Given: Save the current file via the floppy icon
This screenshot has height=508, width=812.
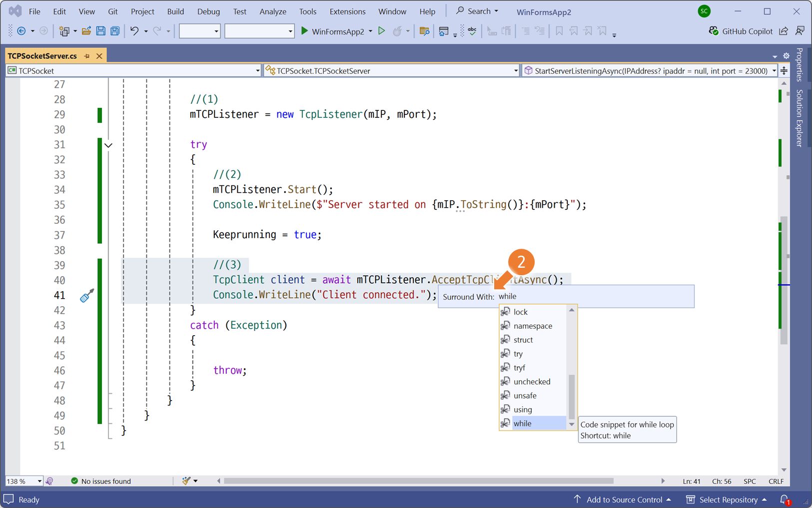Looking at the screenshot, I should tap(100, 31).
